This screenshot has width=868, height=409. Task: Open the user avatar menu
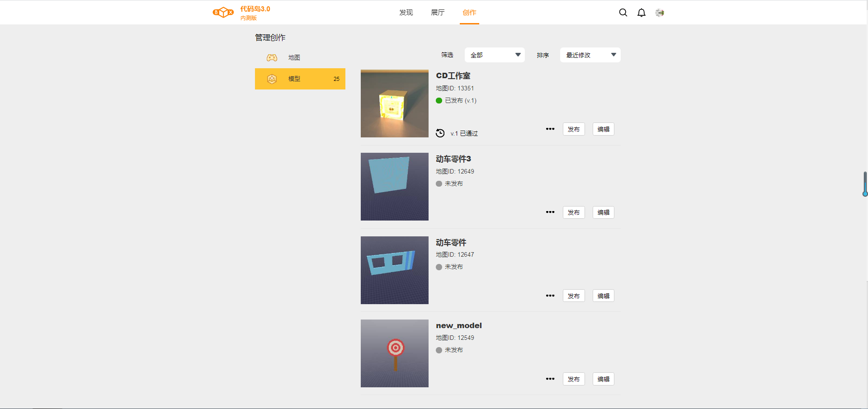pos(660,13)
